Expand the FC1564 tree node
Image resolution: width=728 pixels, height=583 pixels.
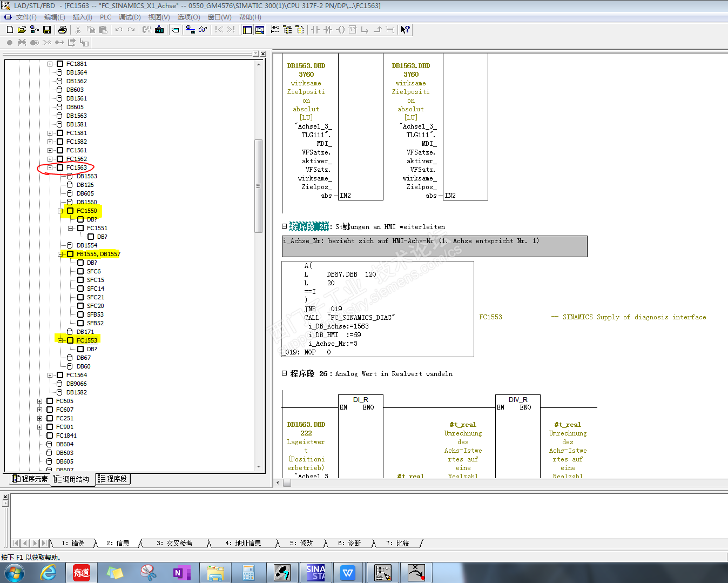tap(50, 375)
